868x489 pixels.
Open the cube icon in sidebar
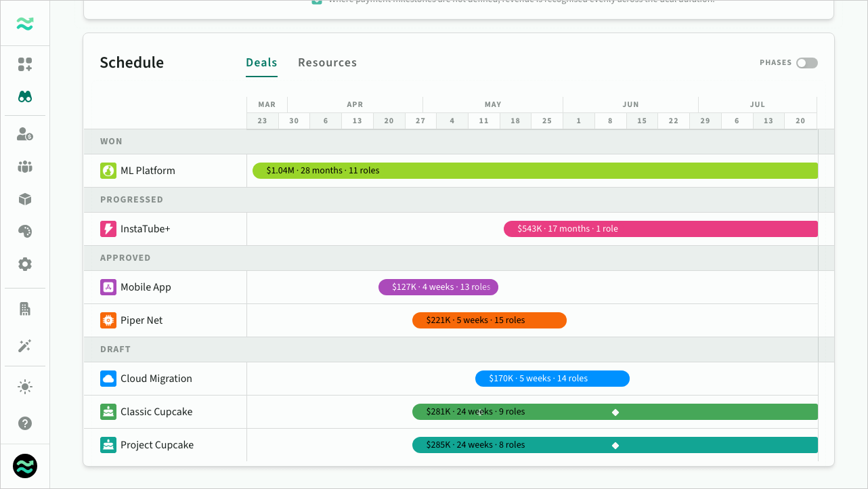point(25,199)
